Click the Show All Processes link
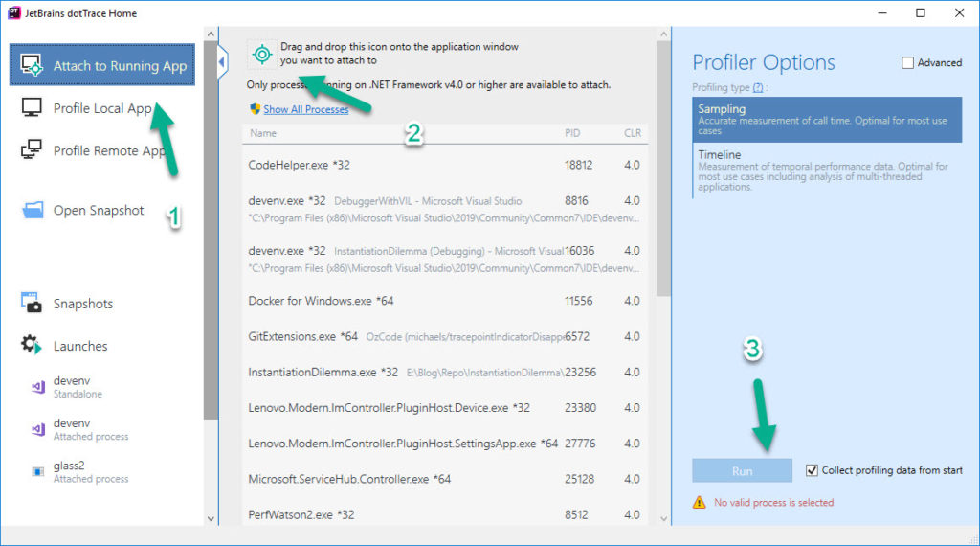Image resolution: width=980 pixels, height=546 pixels. [x=305, y=109]
